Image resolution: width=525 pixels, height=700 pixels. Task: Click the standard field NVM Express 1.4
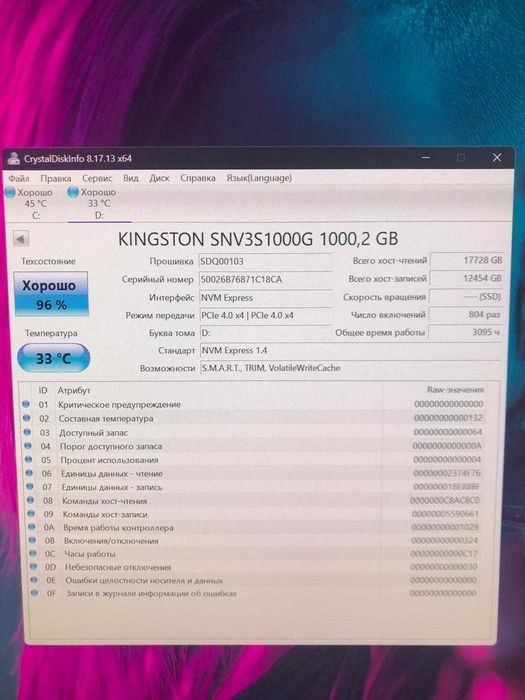click(x=350, y=350)
